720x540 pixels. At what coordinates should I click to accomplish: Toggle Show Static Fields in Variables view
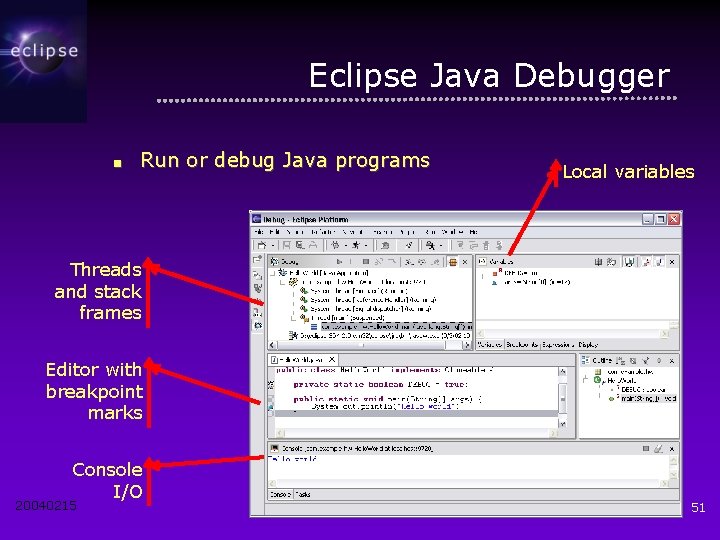pos(647,262)
